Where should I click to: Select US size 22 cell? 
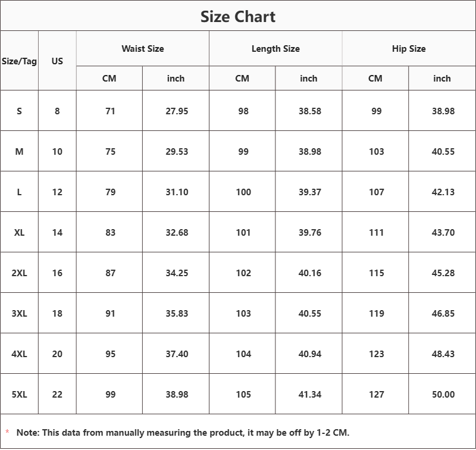(x=57, y=395)
